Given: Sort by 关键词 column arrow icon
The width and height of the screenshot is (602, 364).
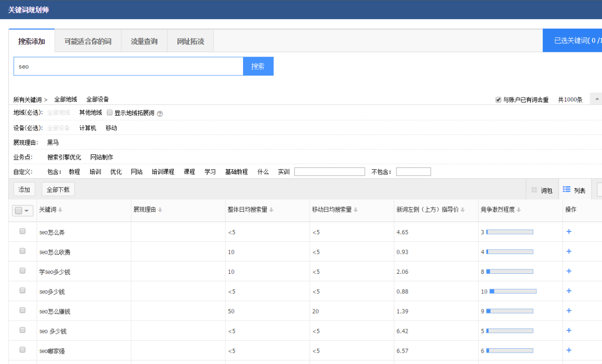Looking at the screenshot, I should (60, 210).
